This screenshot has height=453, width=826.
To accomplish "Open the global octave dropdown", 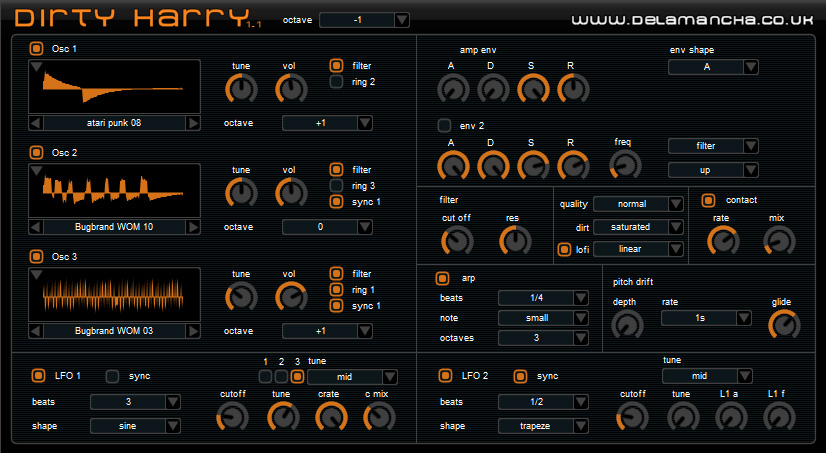I will 365,20.
